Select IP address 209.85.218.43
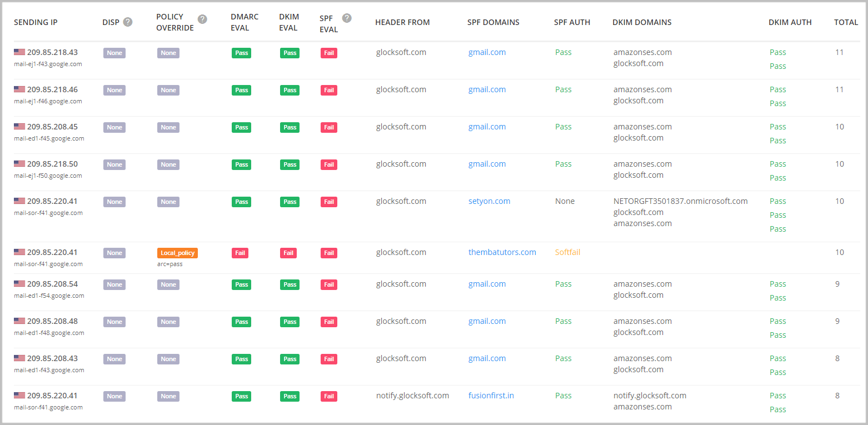This screenshot has width=868, height=425. [52, 52]
